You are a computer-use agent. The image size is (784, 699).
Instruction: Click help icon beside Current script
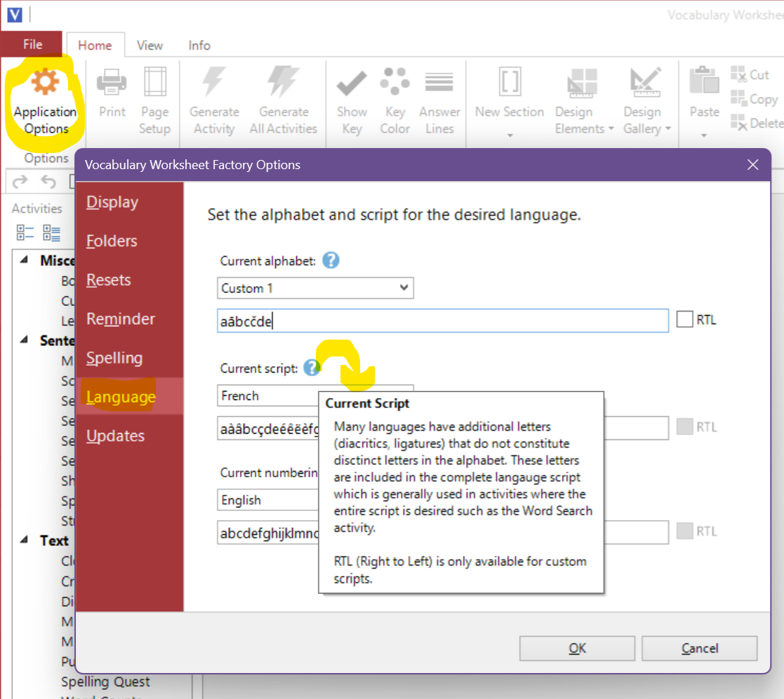312,368
